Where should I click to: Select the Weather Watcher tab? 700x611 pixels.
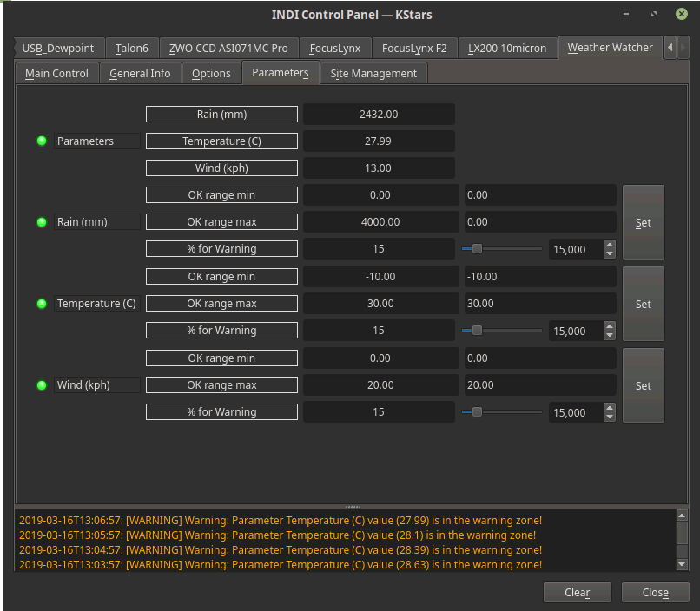pyautogui.click(x=610, y=47)
